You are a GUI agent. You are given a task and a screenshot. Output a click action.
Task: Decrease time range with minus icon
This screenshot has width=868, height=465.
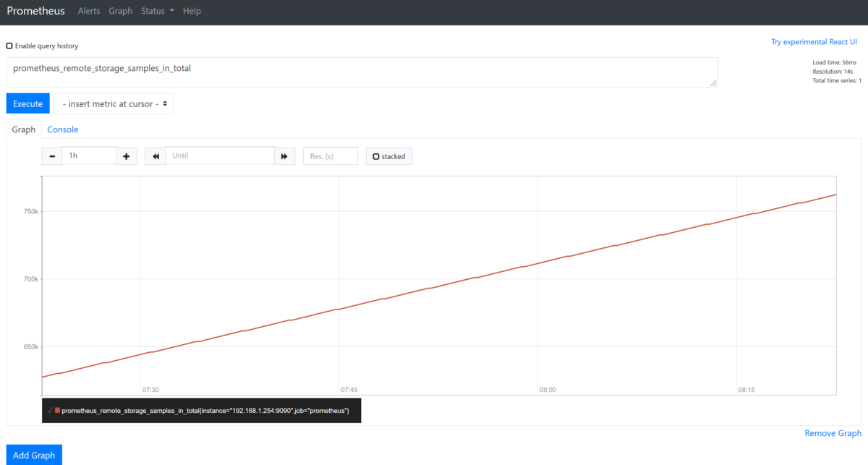[x=52, y=155]
